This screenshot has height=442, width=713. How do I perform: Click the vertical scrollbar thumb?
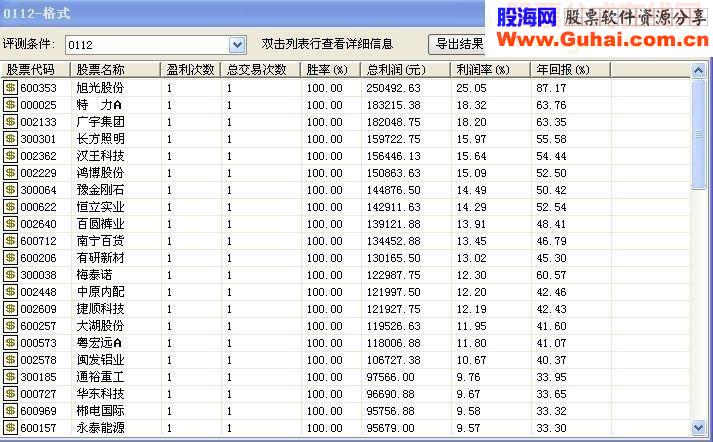(x=698, y=134)
